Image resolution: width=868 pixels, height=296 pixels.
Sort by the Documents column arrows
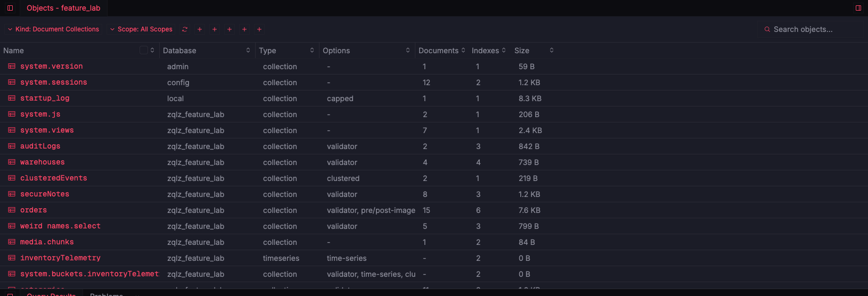[x=463, y=50]
